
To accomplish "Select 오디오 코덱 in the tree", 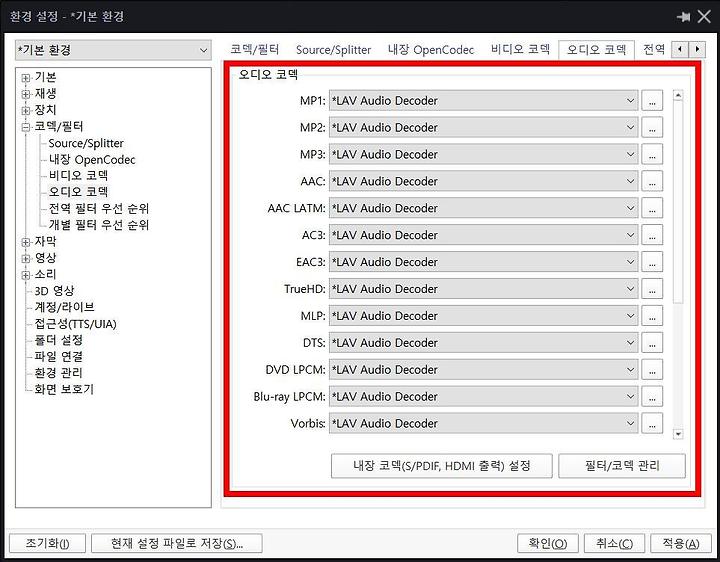I will 79,191.
